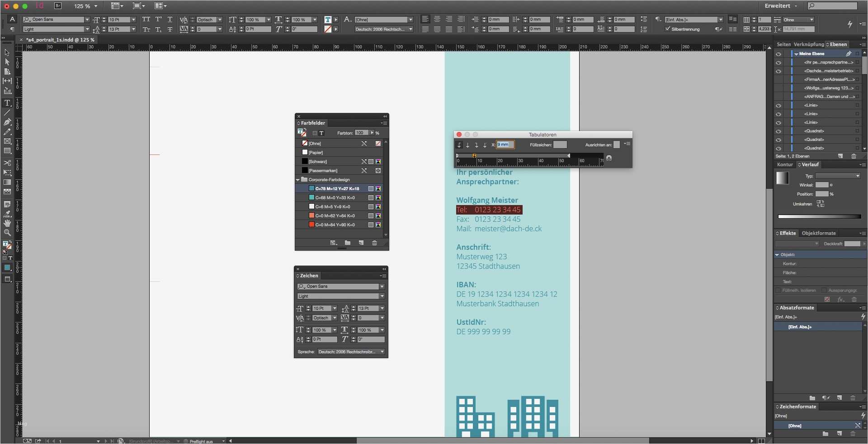Screen dimensions: 868x444
Task: Click the new layer icon in Ebenen panel
Action: click(x=840, y=156)
